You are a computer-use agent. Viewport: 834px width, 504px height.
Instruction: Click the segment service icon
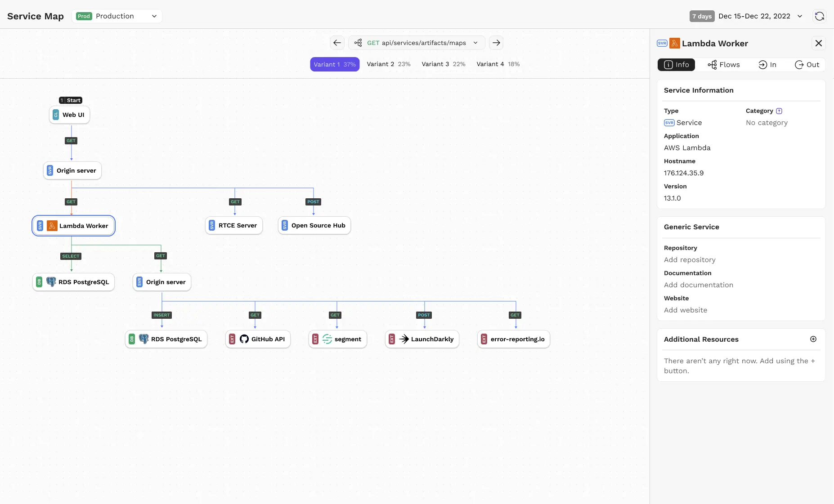[327, 339]
